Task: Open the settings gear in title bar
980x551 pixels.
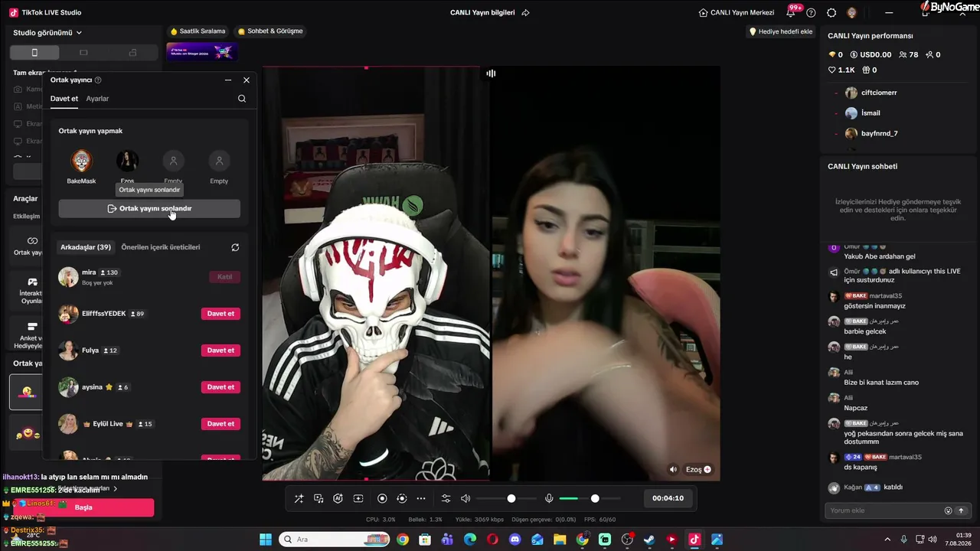Action: (x=831, y=13)
